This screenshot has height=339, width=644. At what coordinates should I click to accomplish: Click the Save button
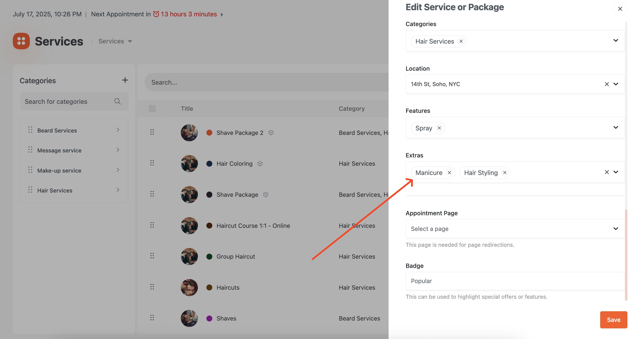click(x=613, y=320)
